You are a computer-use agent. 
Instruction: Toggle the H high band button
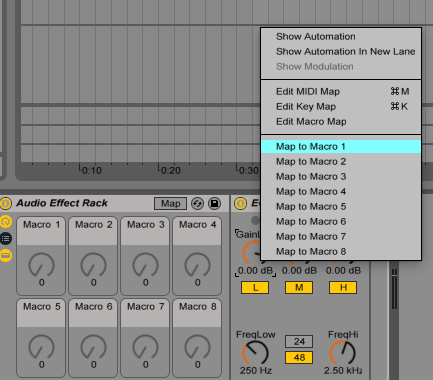click(x=343, y=288)
